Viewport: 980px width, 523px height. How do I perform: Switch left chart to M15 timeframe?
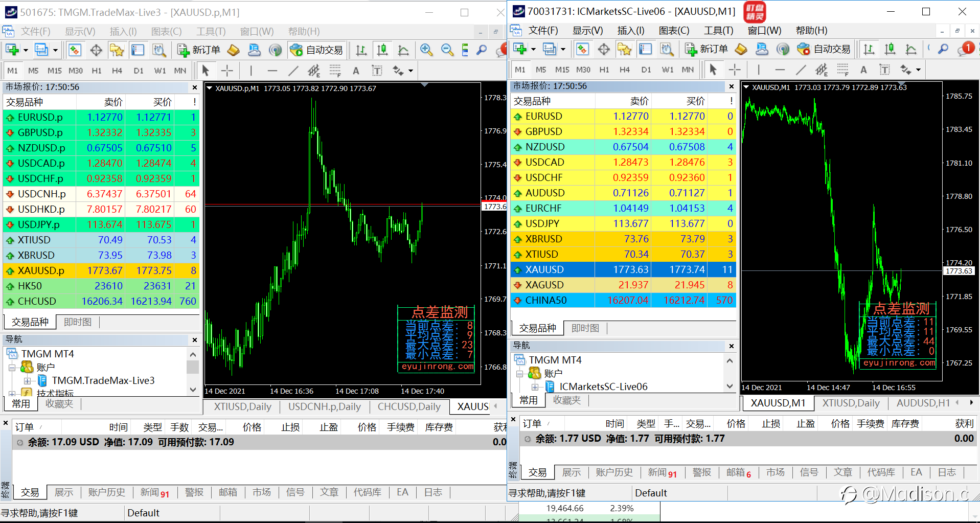point(54,71)
